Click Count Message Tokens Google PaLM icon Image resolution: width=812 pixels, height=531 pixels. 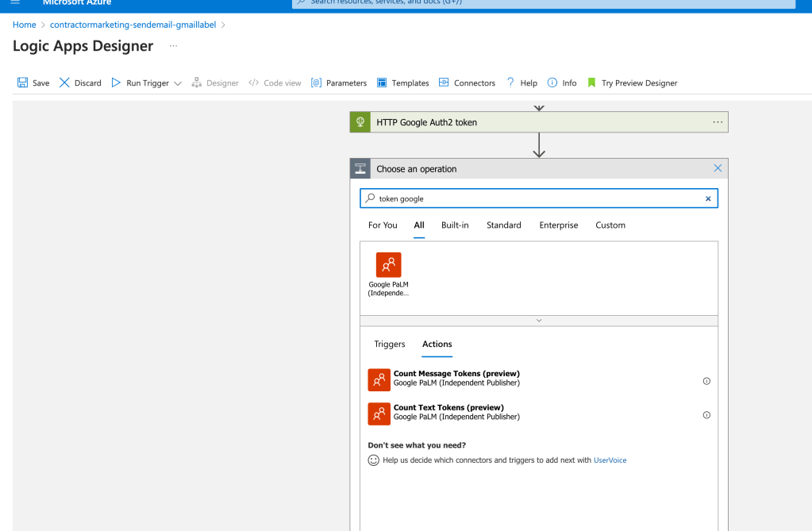[x=379, y=379]
